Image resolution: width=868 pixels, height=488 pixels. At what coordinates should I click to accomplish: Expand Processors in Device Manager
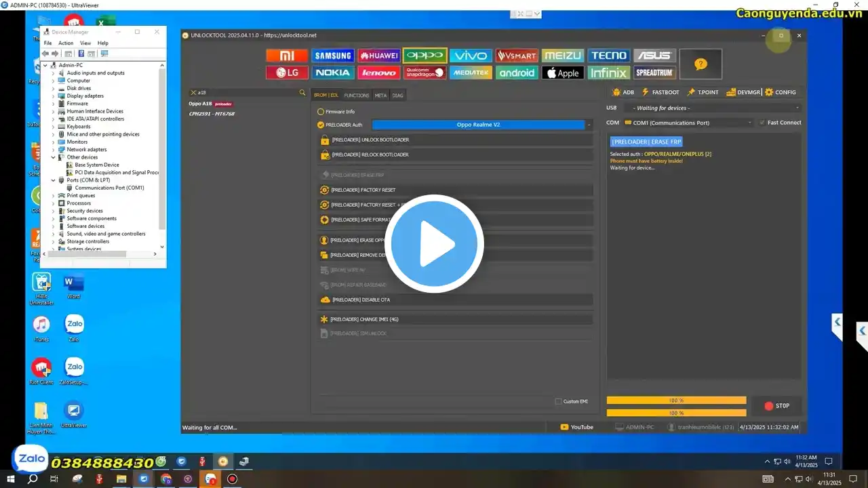(x=54, y=203)
